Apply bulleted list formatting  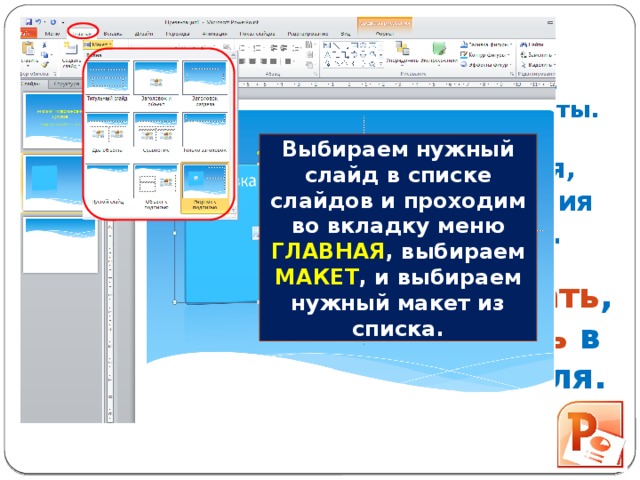242,48
